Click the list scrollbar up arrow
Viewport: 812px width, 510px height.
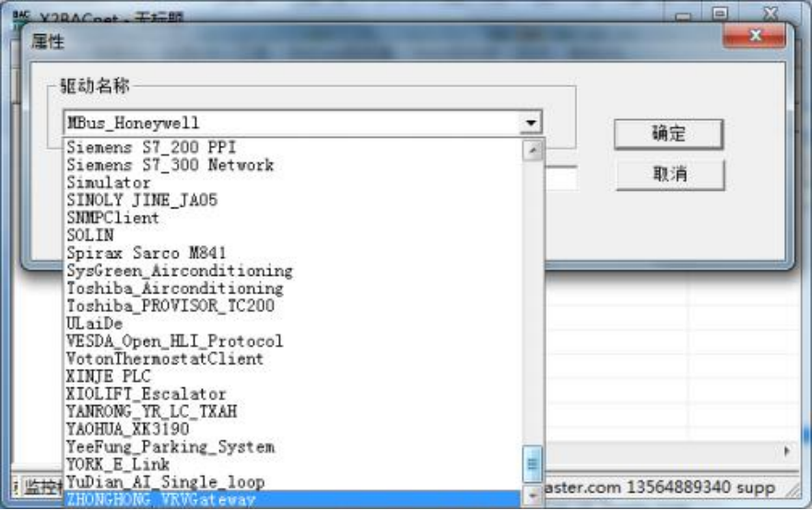(533, 151)
